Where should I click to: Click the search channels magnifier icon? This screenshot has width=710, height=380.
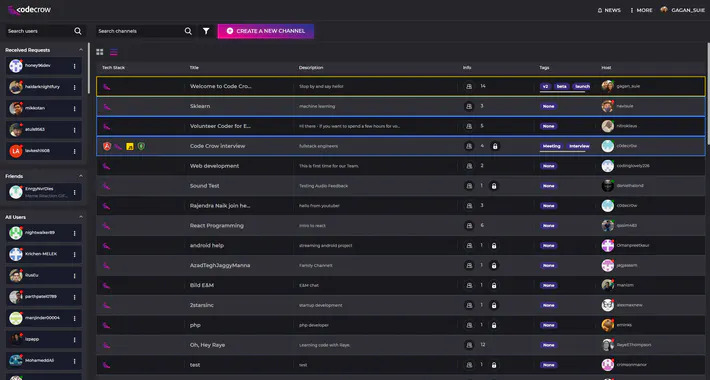point(188,31)
